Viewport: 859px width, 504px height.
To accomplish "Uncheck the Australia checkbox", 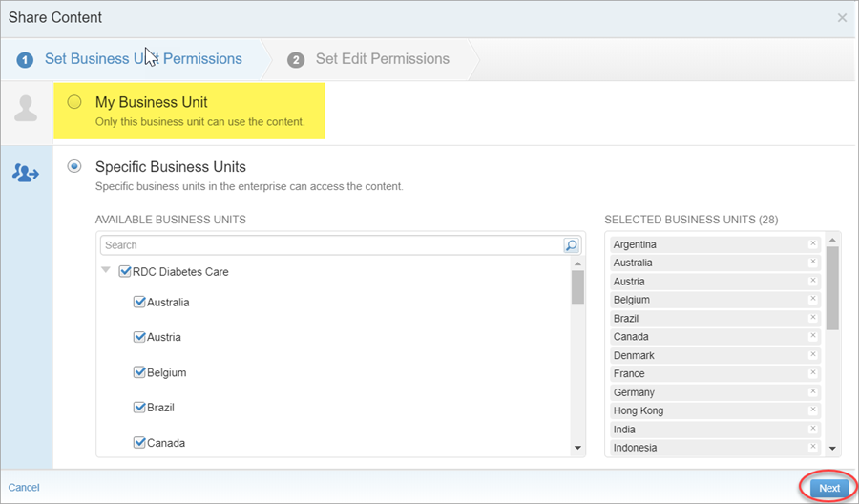I will 139,302.
